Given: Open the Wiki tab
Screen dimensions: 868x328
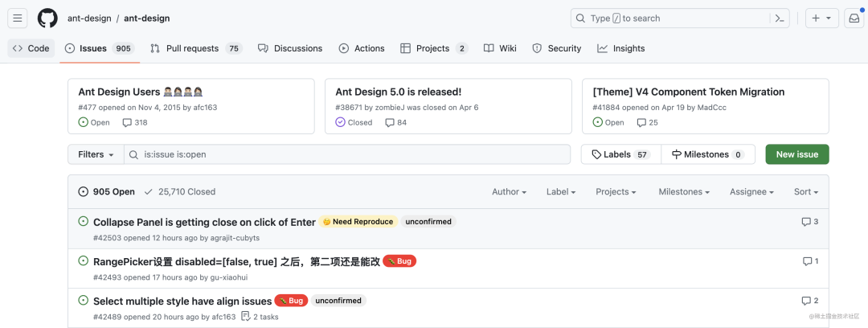Looking at the screenshot, I should tap(500, 48).
